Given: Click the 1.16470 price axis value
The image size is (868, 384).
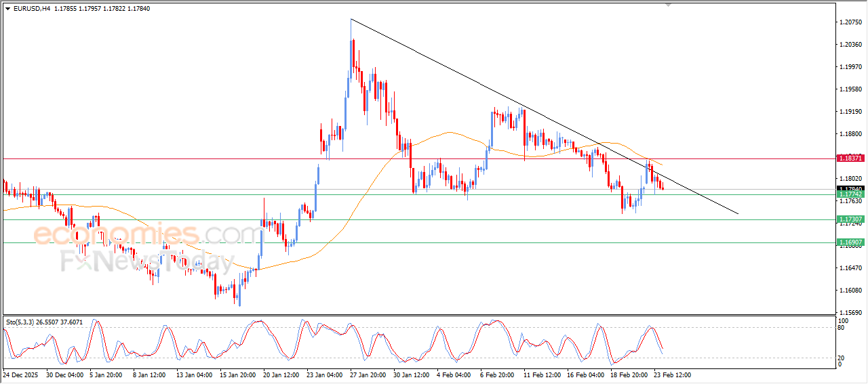Looking at the screenshot, I should [x=850, y=268].
